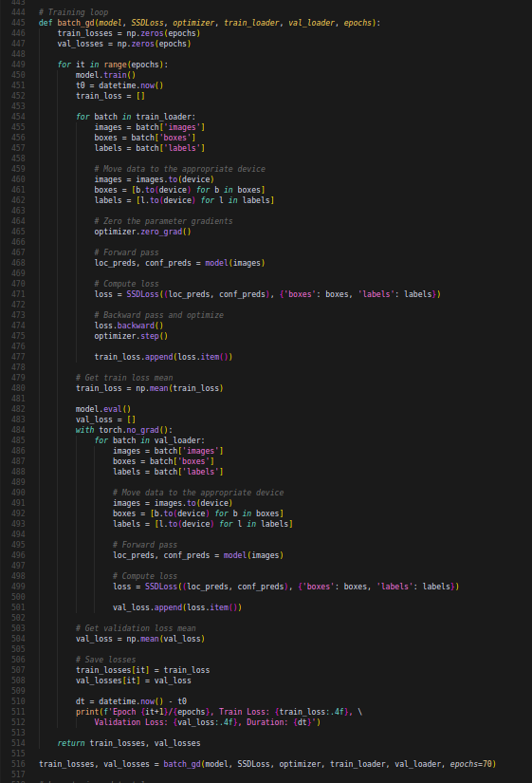Click 'train_loss.append(loss.item())' line
This screenshot has width=532, height=783.
click(x=163, y=357)
